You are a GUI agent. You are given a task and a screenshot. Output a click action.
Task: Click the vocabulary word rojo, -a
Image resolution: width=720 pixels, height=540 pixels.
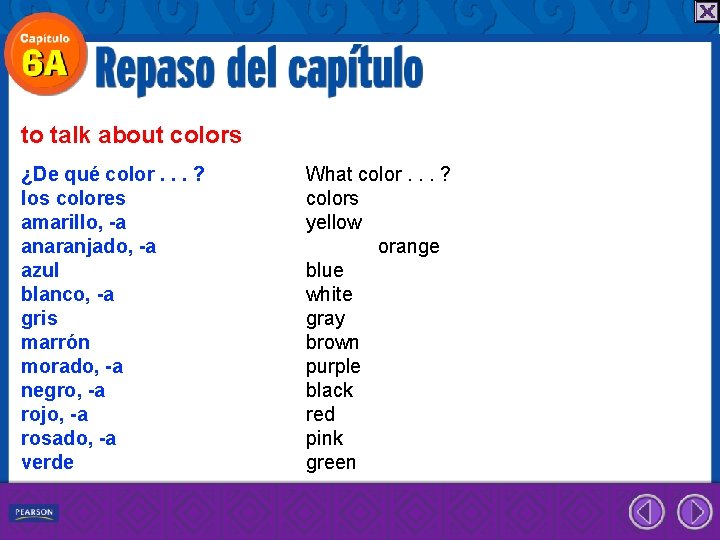pos(55,415)
